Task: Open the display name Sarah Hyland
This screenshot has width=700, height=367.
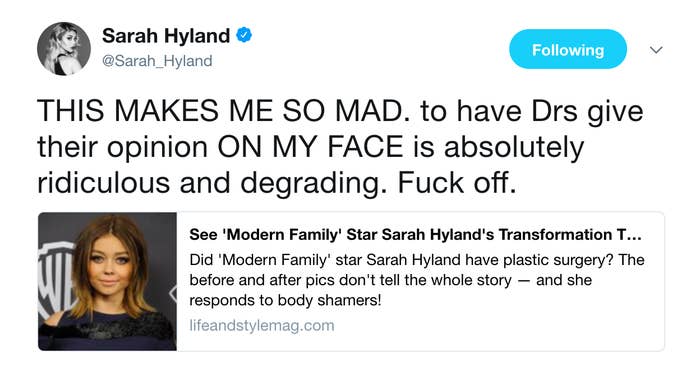Action: coord(166,36)
